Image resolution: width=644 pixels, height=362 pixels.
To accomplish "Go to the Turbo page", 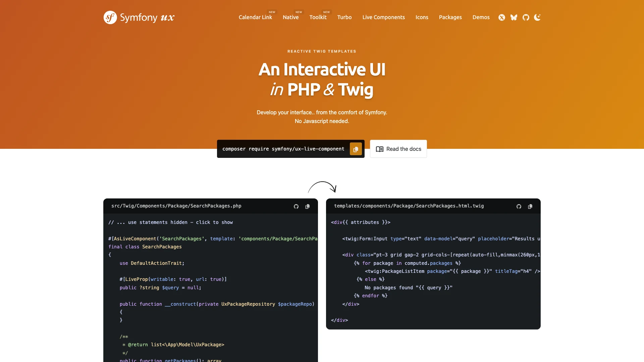I will point(344,17).
